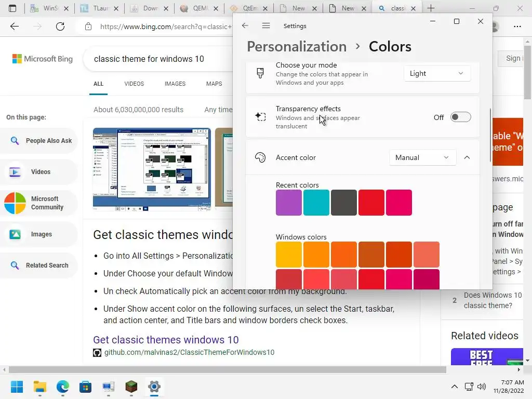Click Personalization breadcrumb
The width and height of the screenshot is (532, 399).
coord(297,46)
